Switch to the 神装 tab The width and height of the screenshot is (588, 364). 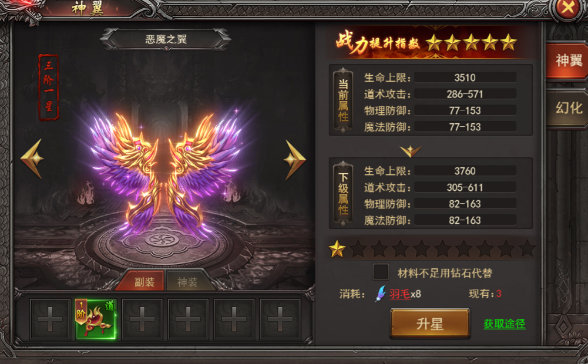tap(187, 282)
